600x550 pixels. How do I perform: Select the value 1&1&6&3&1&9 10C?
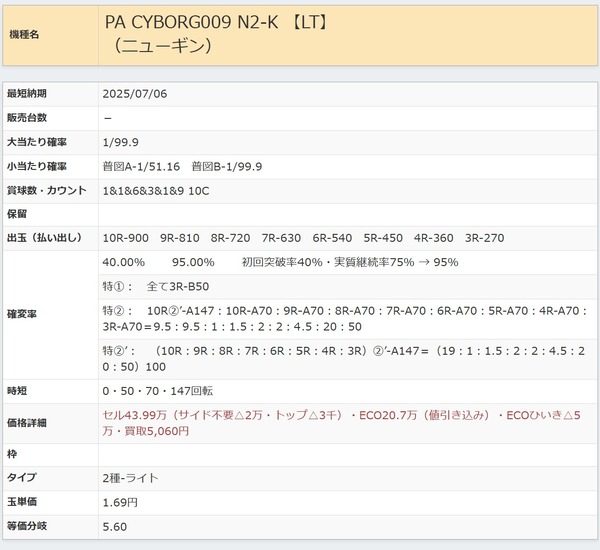coord(156,191)
